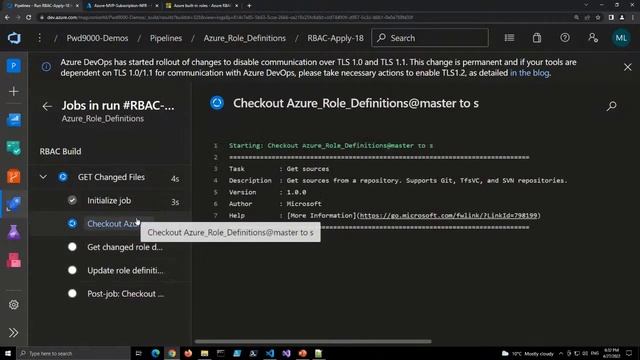640x360 pixels.
Task: Open Project settings gear icon
Action: pos(13,304)
